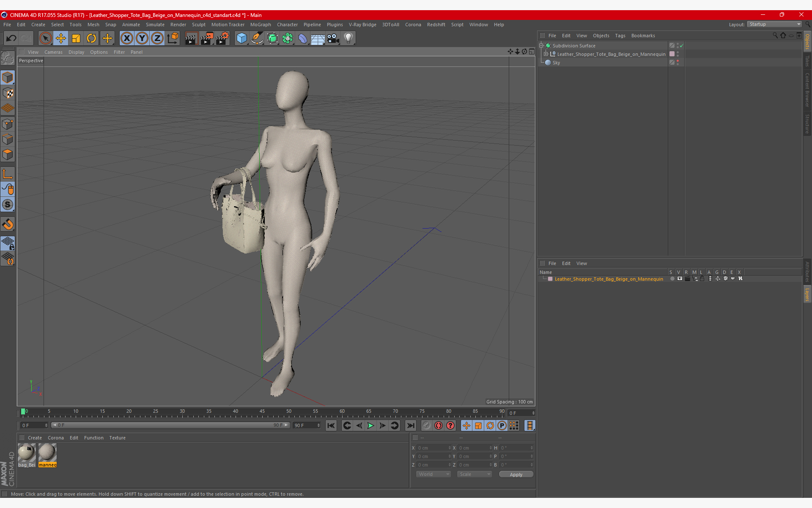Render to Picture Viewer icon
This screenshot has width=812, height=508.
(207, 39)
